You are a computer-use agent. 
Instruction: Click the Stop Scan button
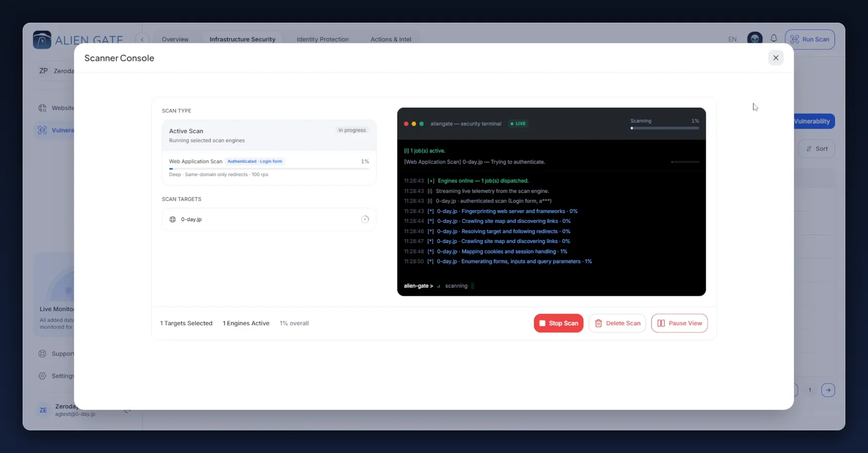[558, 323]
